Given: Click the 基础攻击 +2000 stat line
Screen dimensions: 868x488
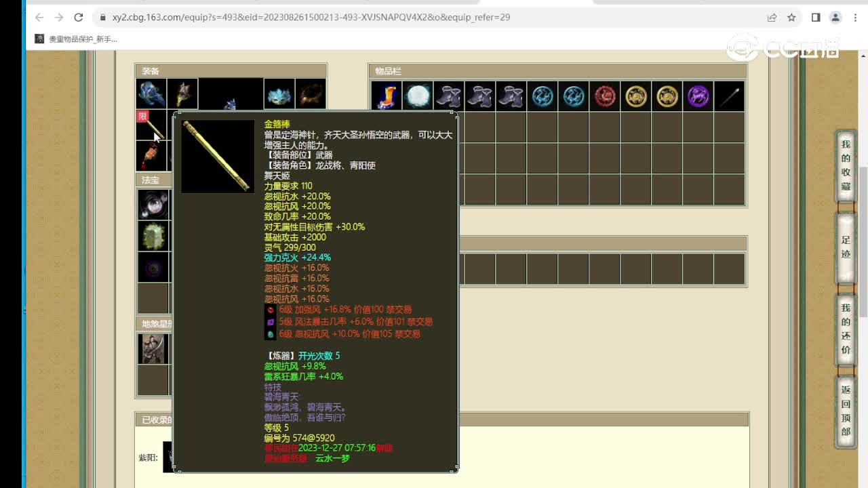Looking at the screenshot, I should [x=295, y=237].
